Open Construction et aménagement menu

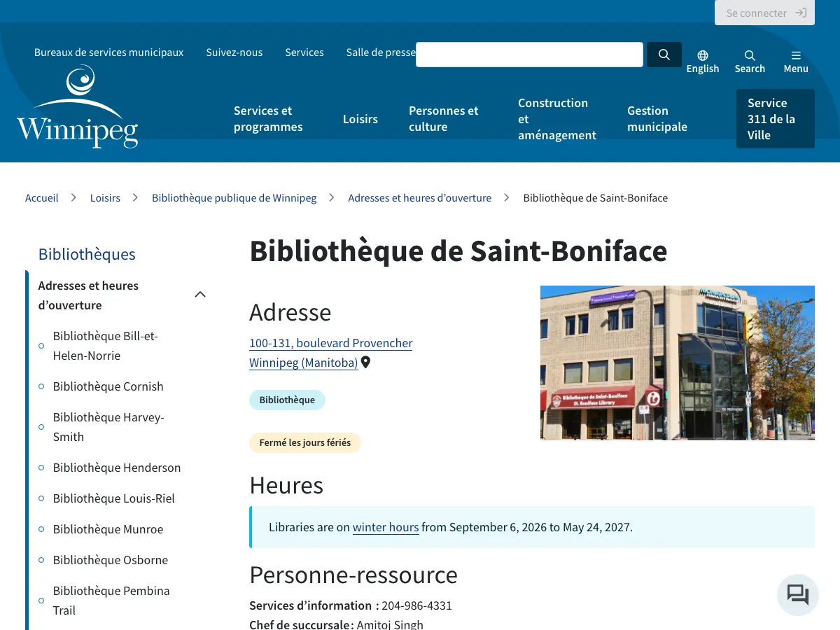[x=557, y=119]
